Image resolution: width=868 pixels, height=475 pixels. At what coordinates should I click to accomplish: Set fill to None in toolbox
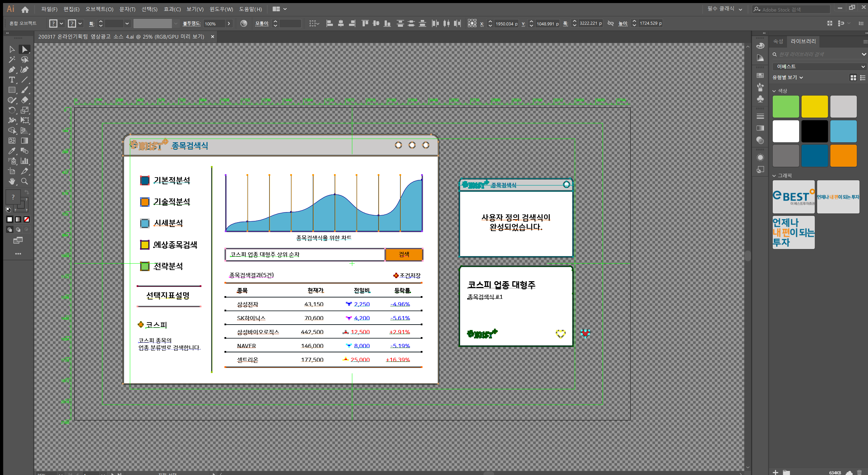point(26,220)
